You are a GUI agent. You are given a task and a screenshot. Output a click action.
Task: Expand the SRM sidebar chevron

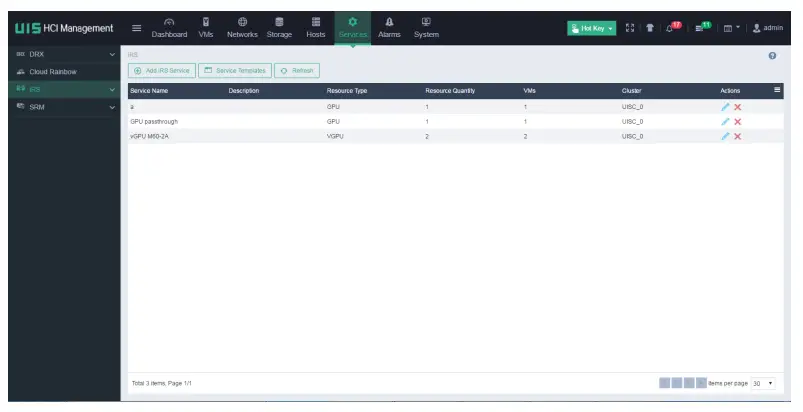point(112,107)
